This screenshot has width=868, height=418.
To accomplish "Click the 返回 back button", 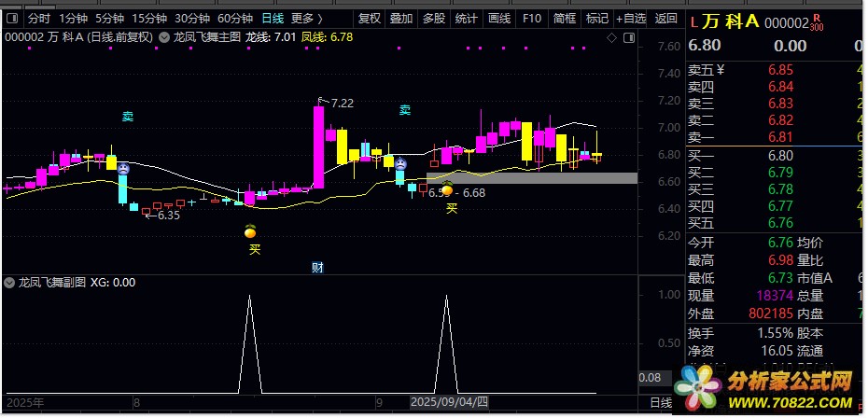I will pyautogui.click(x=666, y=19).
